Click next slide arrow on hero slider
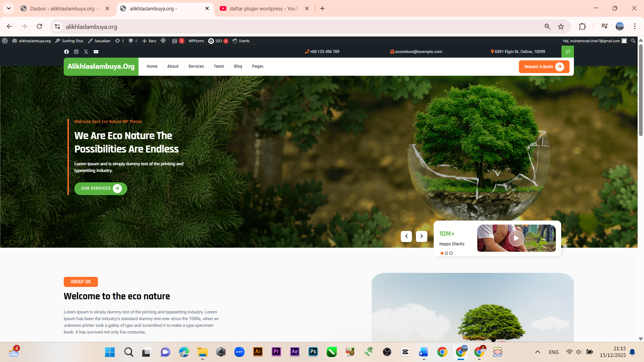 point(421,236)
